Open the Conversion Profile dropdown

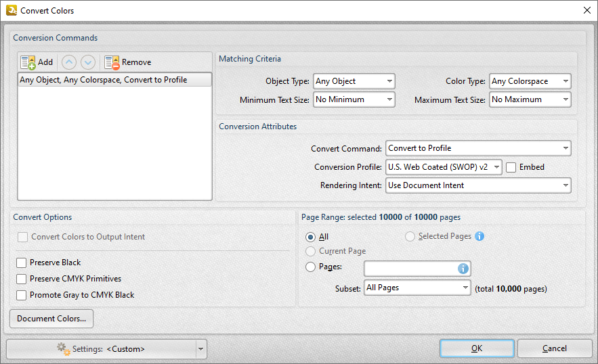click(444, 167)
